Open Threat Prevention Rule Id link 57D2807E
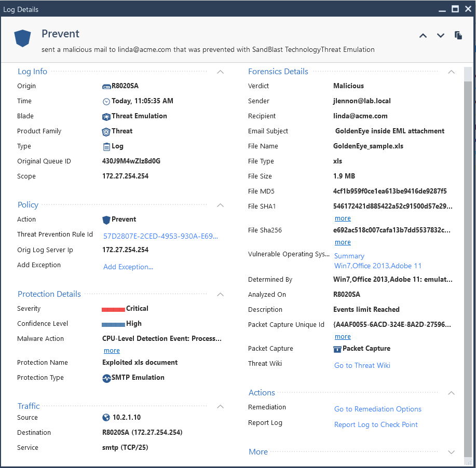 tap(160, 236)
